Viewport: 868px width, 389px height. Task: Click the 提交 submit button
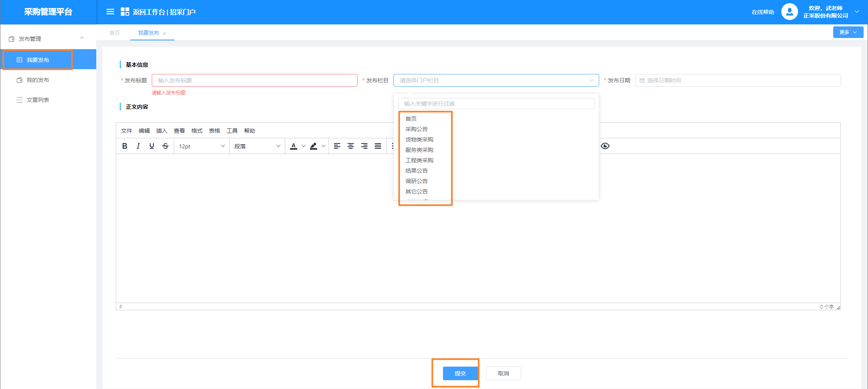pyautogui.click(x=460, y=373)
